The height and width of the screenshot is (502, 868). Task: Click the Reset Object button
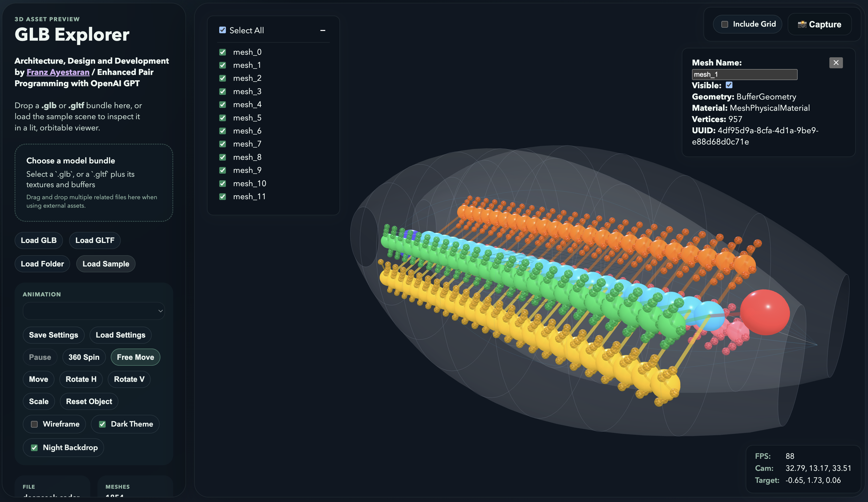89,401
